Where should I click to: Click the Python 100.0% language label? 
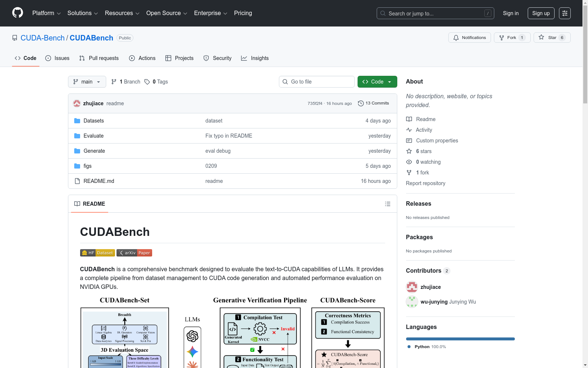427,347
